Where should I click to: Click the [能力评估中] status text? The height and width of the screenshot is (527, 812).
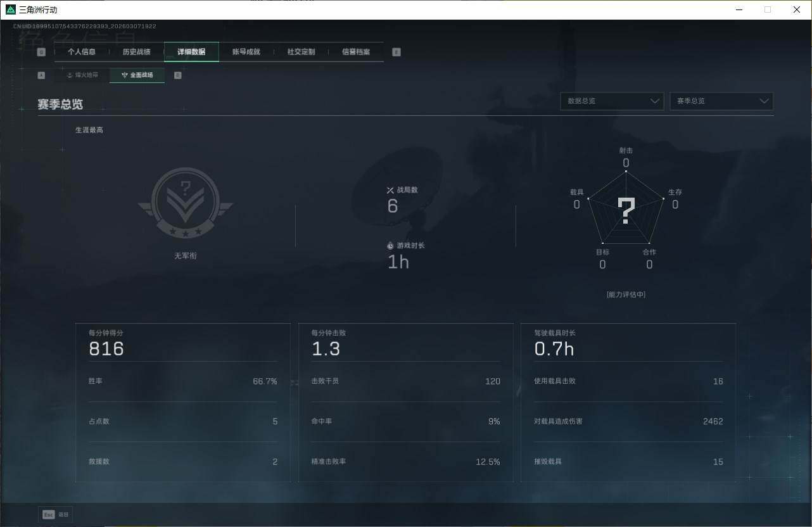pos(626,295)
